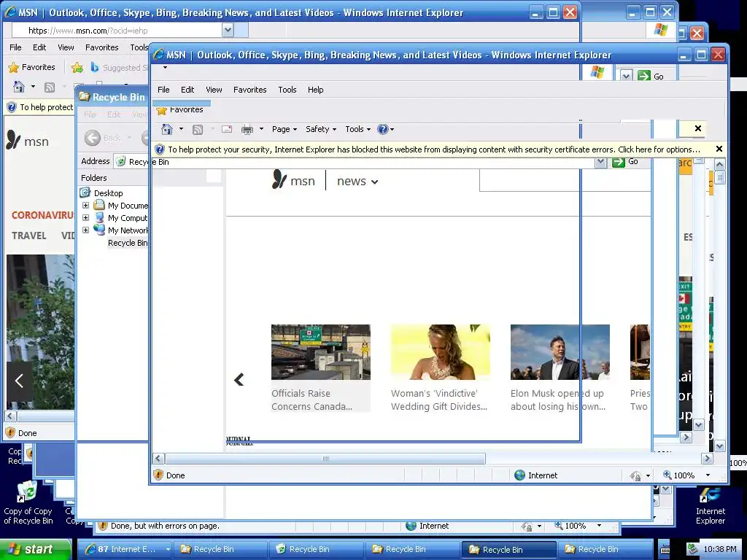The width and height of the screenshot is (747, 560).
Task: Expand My Computer in Recycle Bin folder tree
Action: 86,217
